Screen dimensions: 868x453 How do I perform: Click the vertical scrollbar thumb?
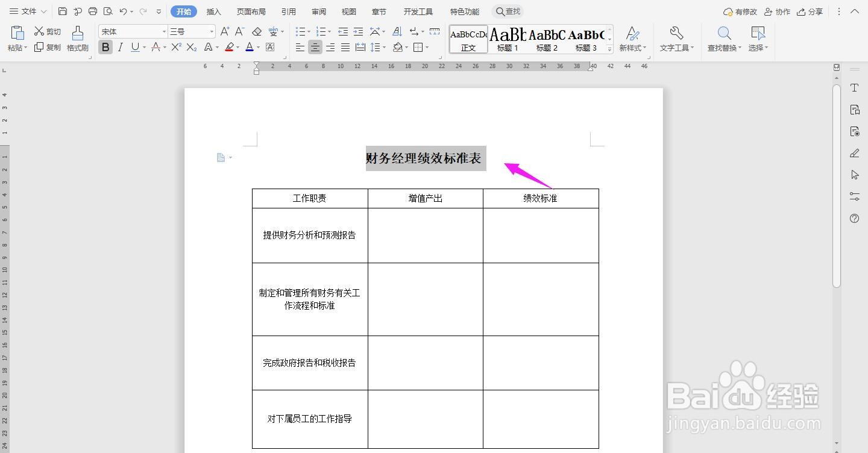click(x=837, y=186)
